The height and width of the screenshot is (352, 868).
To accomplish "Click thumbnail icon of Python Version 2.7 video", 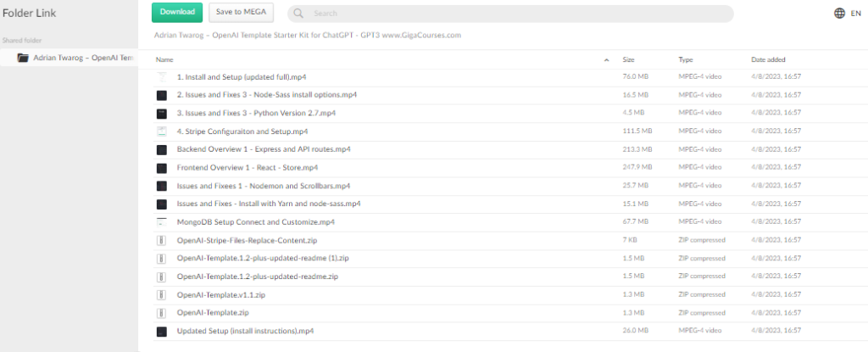I will (x=162, y=114).
